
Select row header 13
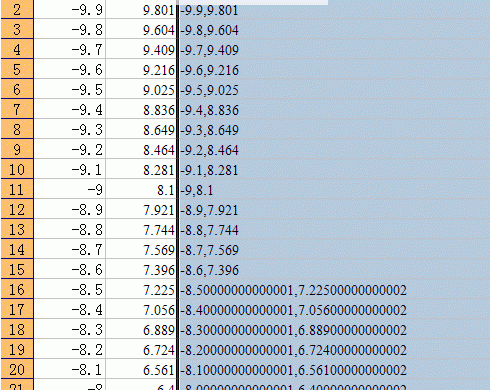(x=17, y=229)
